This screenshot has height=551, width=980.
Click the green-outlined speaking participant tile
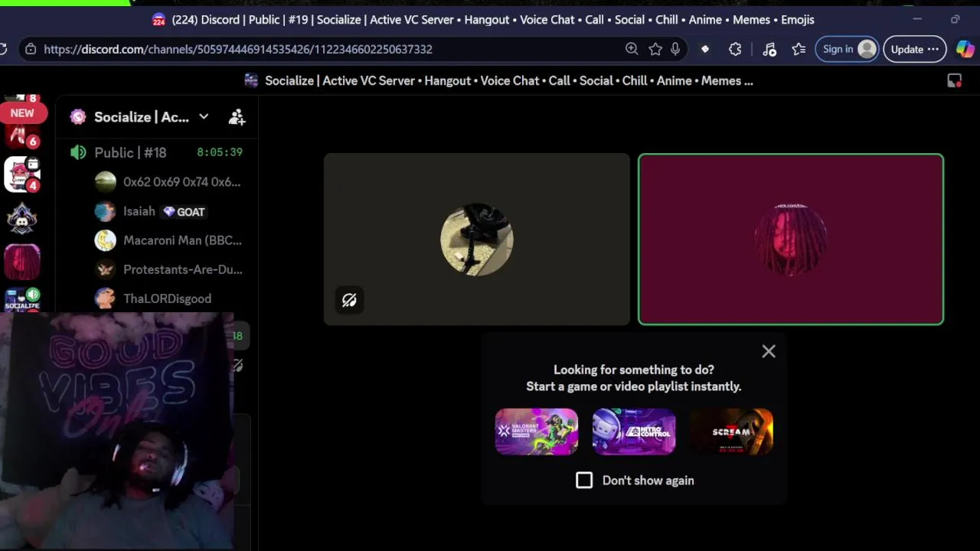point(791,240)
